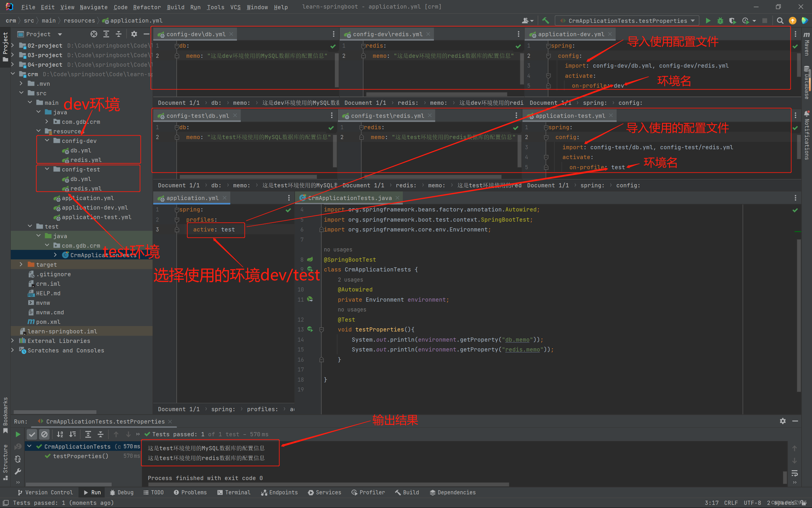Image resolution: width=812 pixels, height=508 pixels.
Task: Expand the .mvn folder
Action: 21,83
